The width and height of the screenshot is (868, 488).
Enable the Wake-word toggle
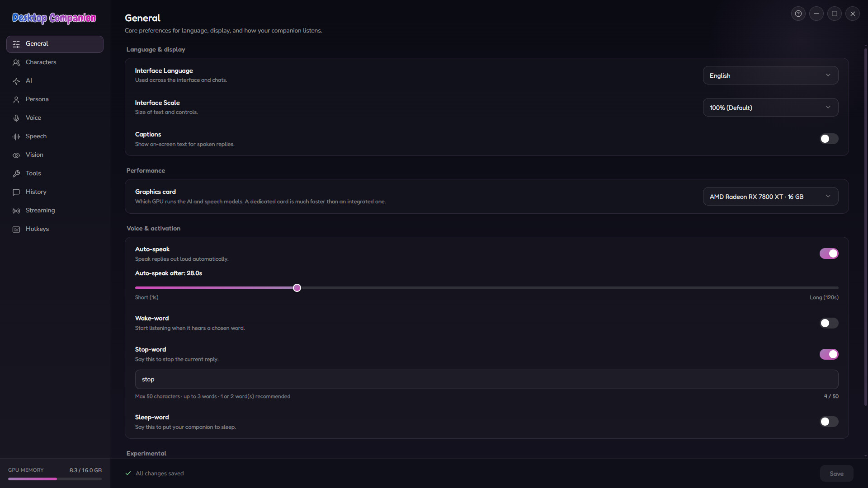pyautogui.click(x=829, y=323)
